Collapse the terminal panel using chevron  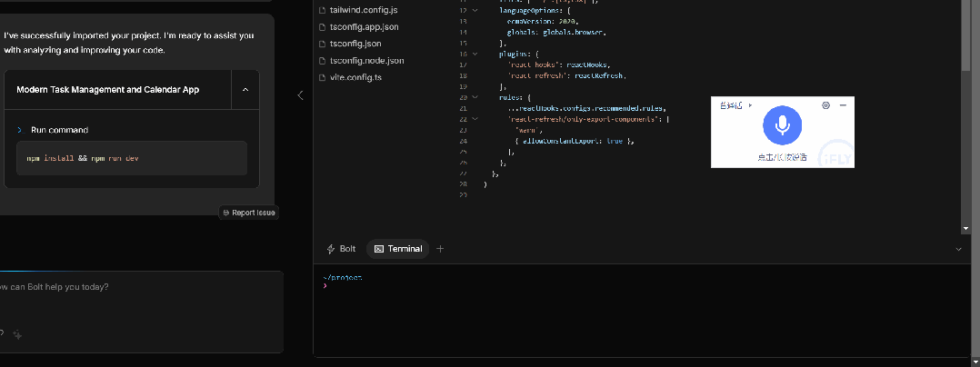(959, 249)
